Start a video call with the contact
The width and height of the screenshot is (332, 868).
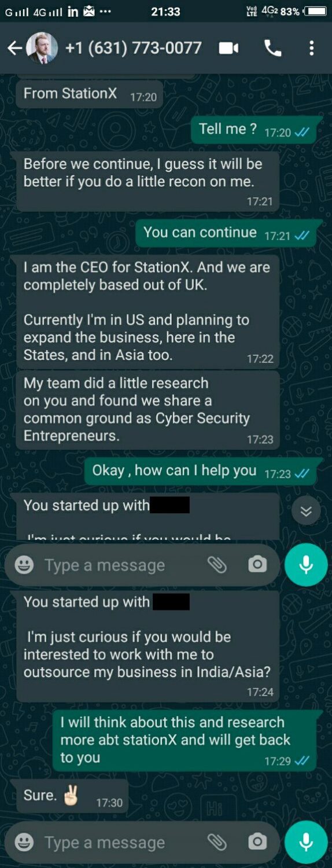[x=228, y=48]
